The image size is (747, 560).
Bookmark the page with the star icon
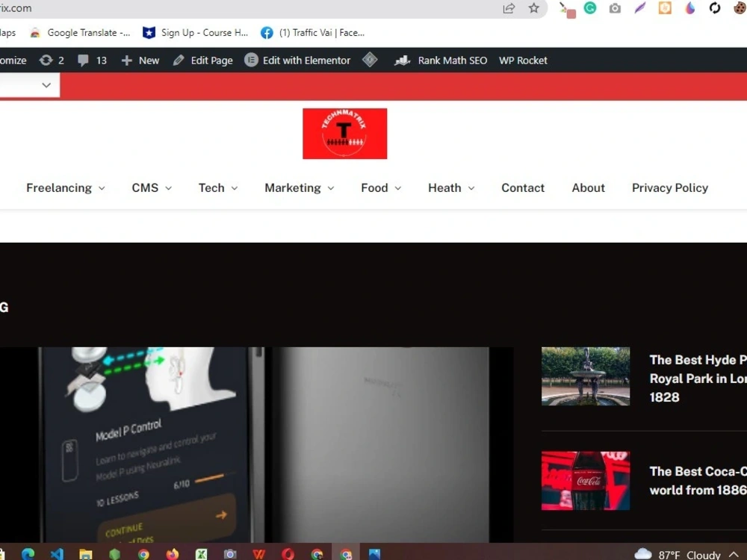pyautogui.click(x=533, y=8)
